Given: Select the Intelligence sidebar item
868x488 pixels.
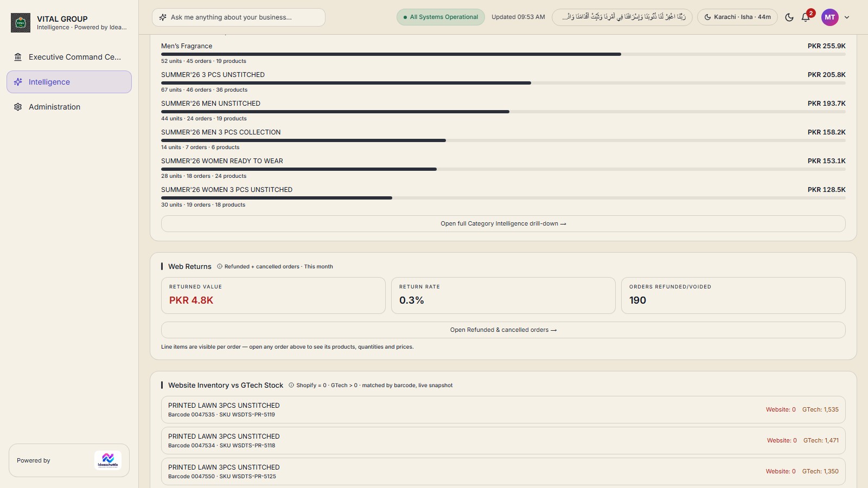Looking at the screenshot, I should 69,82.
